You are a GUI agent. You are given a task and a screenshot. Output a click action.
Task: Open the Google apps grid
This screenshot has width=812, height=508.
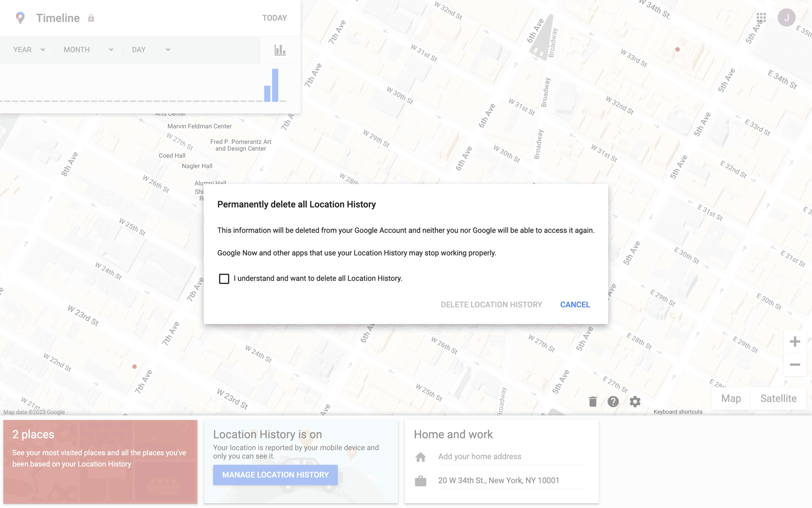point(761,18)
